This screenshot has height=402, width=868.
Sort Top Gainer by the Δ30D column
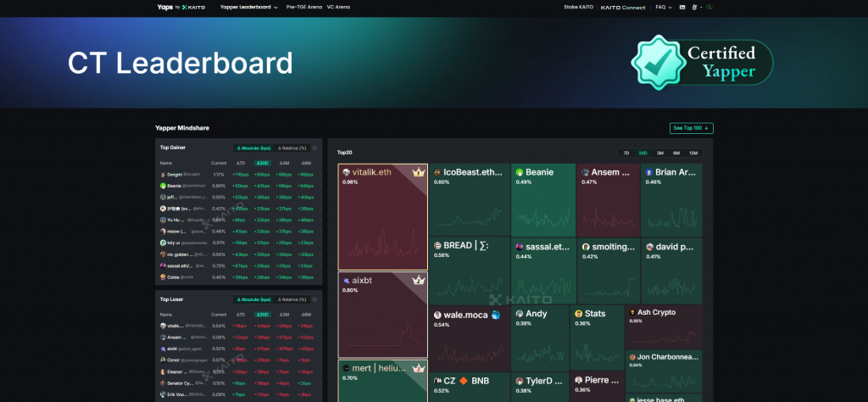[262, 163]
